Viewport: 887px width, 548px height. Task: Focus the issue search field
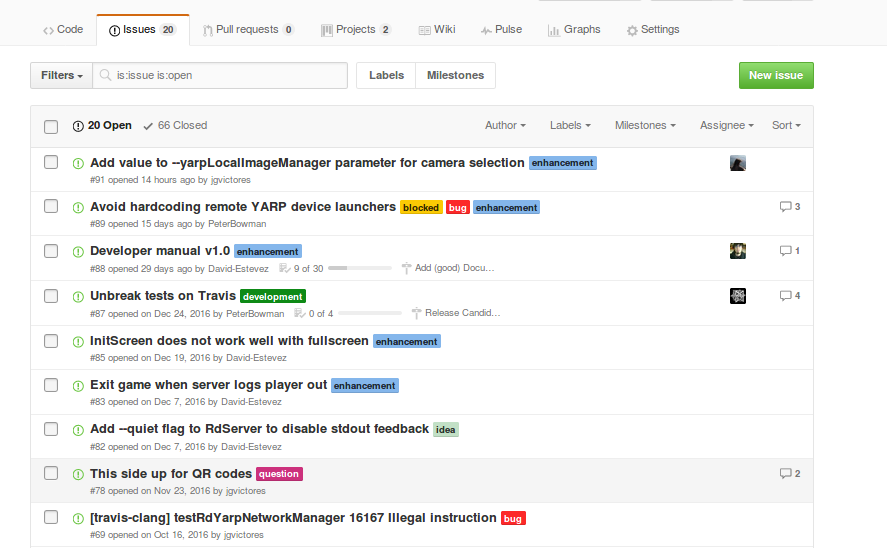228,76
